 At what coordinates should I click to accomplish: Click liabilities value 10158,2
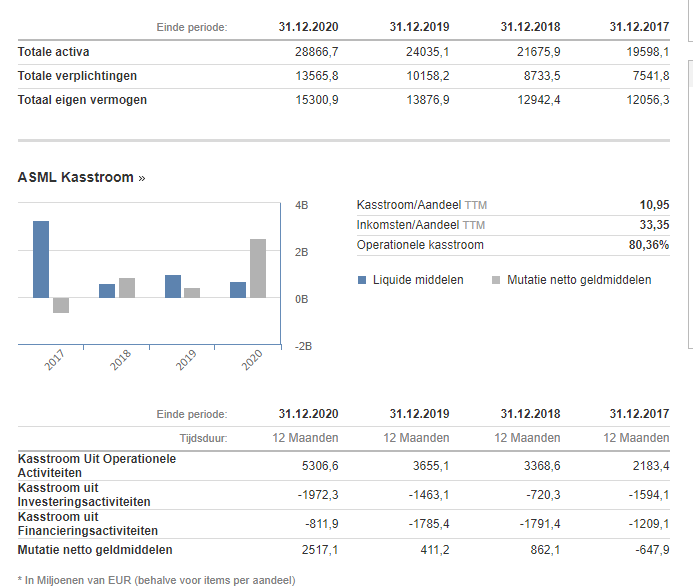pos(428,76)
